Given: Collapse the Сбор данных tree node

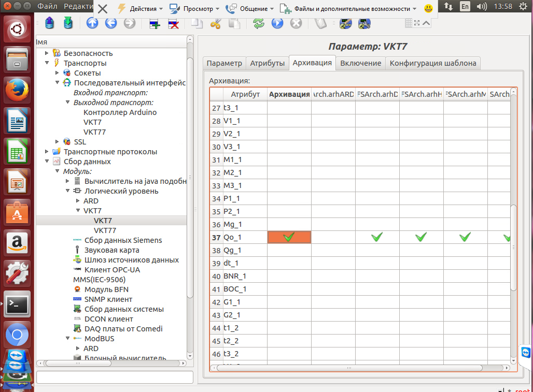Looking at the screenshot, I should point(47,162).
